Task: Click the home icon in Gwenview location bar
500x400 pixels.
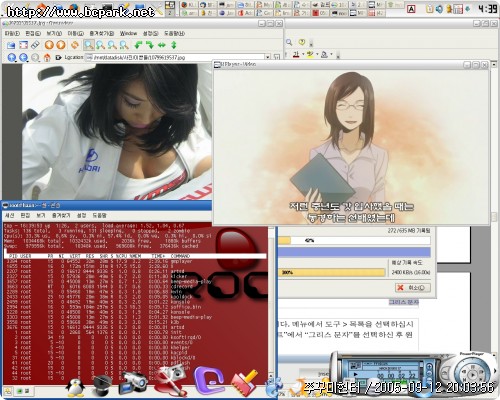Action: pos(47,58)
